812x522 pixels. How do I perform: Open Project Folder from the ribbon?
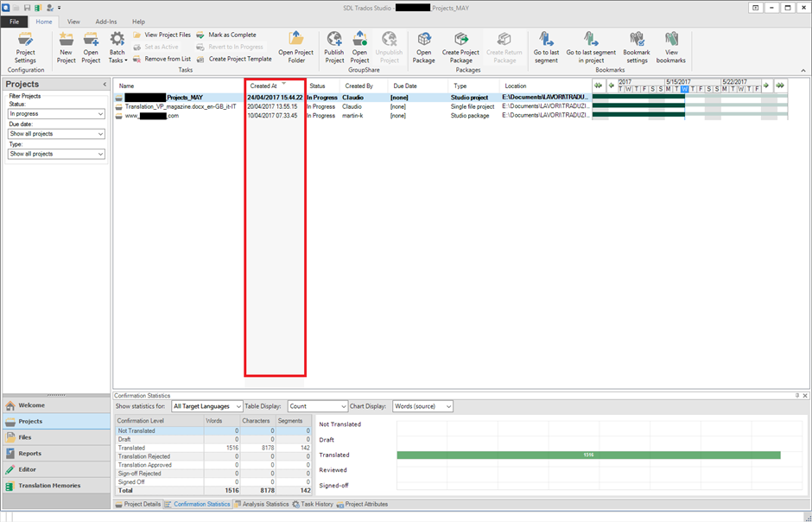pyautogui.click(x=295, y=48)
